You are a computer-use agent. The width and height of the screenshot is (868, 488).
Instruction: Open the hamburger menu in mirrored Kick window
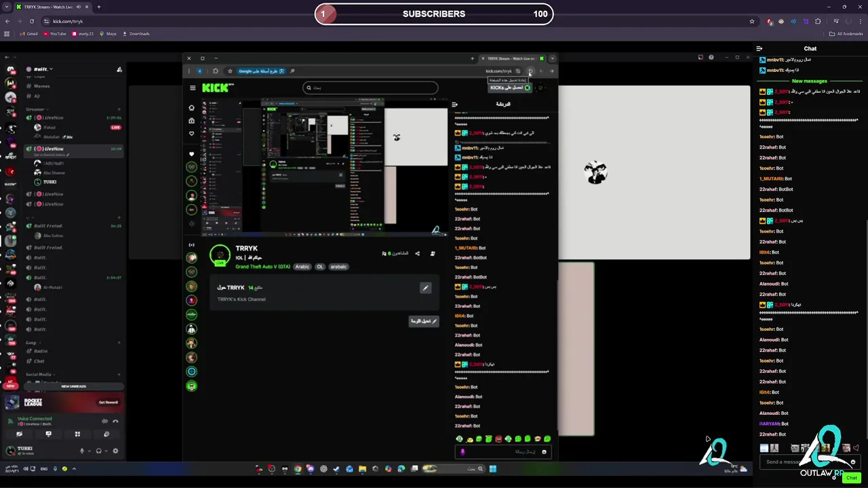(x=193, y=88)
